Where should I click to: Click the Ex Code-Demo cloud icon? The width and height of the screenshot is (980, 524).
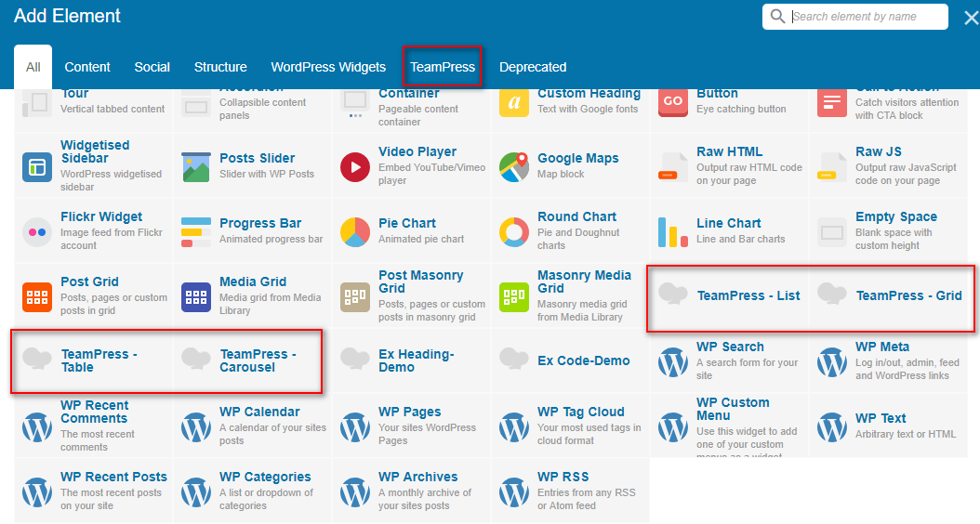(x=514, y=358)
